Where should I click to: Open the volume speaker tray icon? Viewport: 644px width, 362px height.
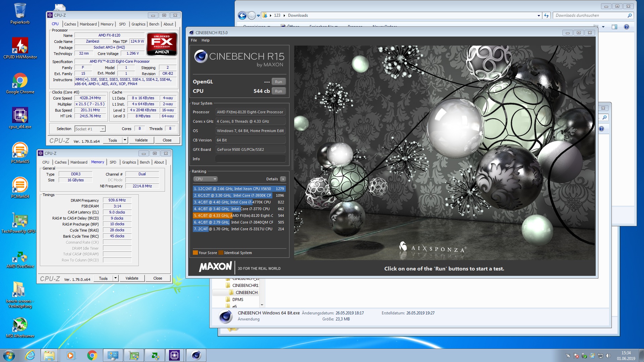click(608, 356)
